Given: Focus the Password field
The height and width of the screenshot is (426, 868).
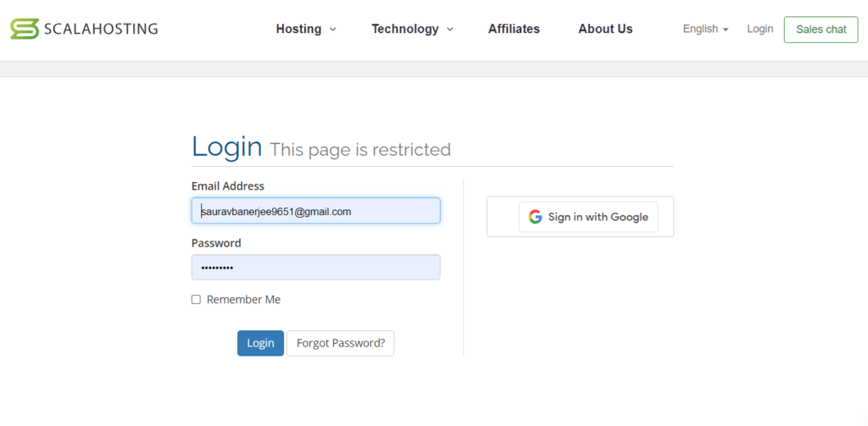Looking at the screenshot, I should tap(316, 268).
